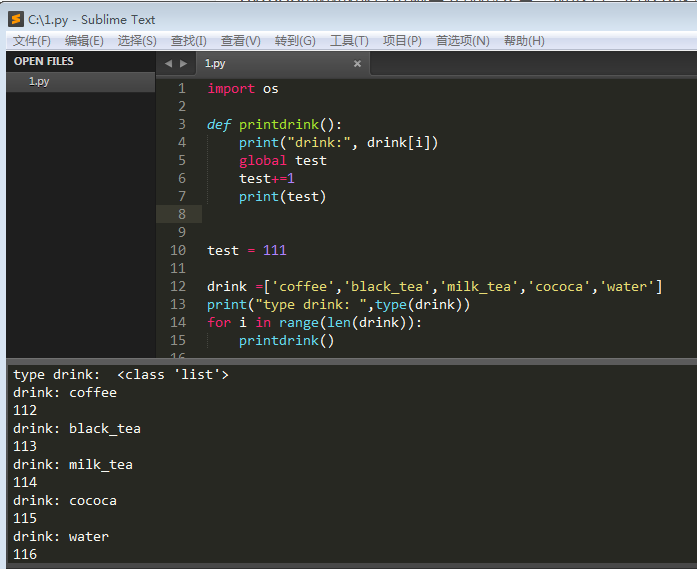The height and width of the screenshot is (569, 697).
Task: Click the 'water' string on line 12
Action: 626,286
